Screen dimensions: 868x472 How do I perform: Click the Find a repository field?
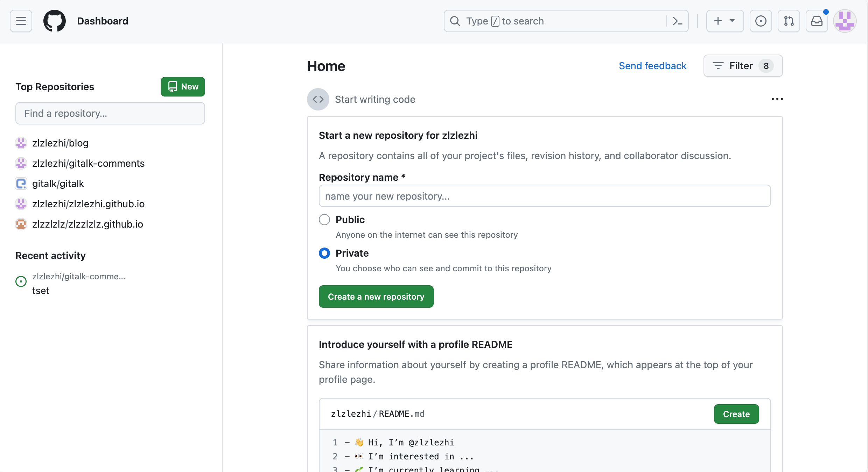pyautogui.click(x=110, y=113)
